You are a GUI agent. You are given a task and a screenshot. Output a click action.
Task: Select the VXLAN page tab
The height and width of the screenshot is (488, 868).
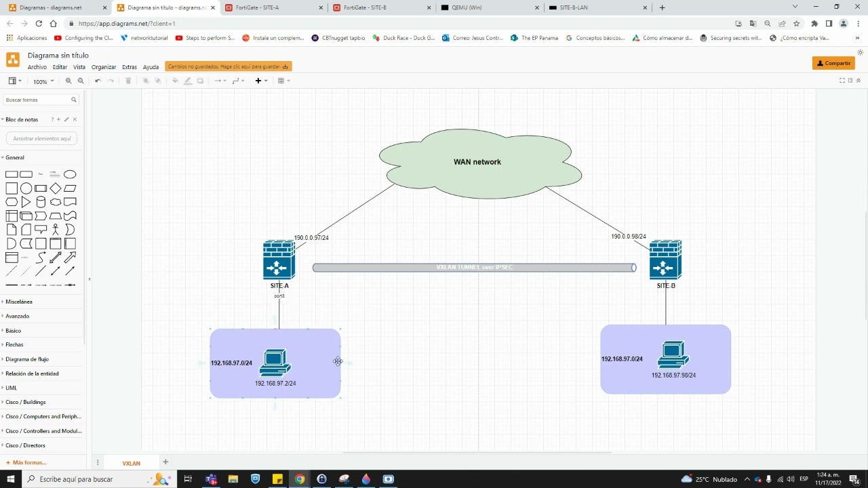(x=132, y=463)
